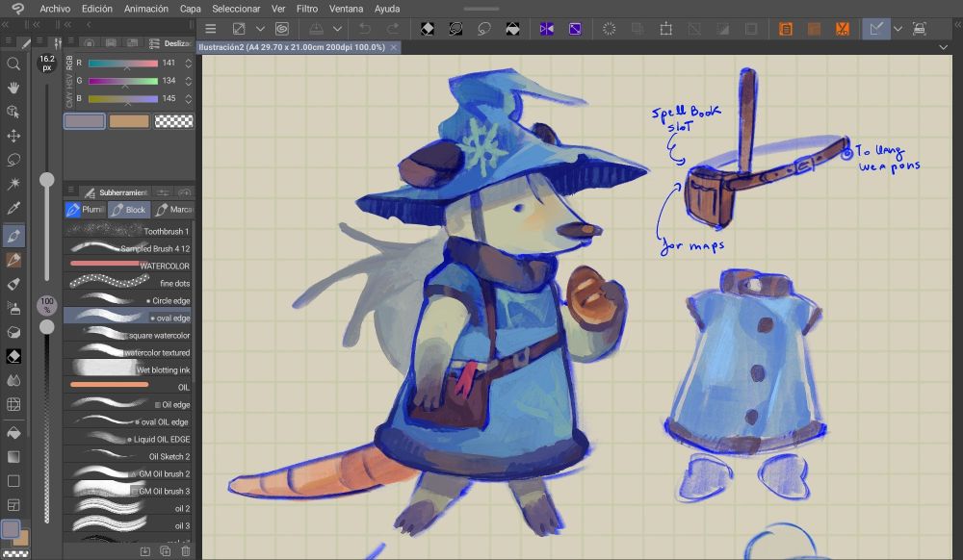Open the Sub Tool palette menu

pyautogui.click(x=70, y=190)
